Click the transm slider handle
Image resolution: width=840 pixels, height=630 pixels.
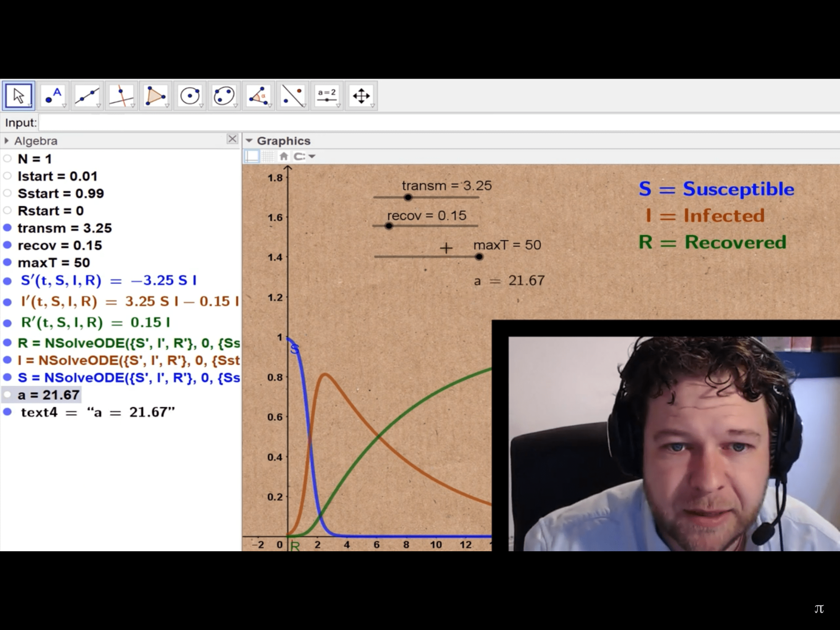pyautogui.click(x=408, y=197)
